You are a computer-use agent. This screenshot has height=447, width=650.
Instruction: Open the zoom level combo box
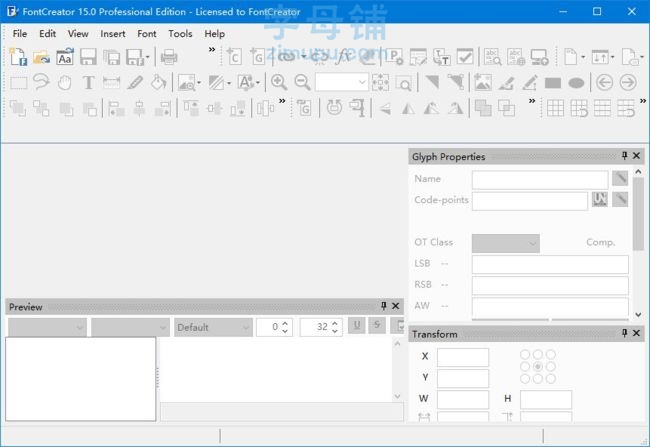click(x=342, y=82)
